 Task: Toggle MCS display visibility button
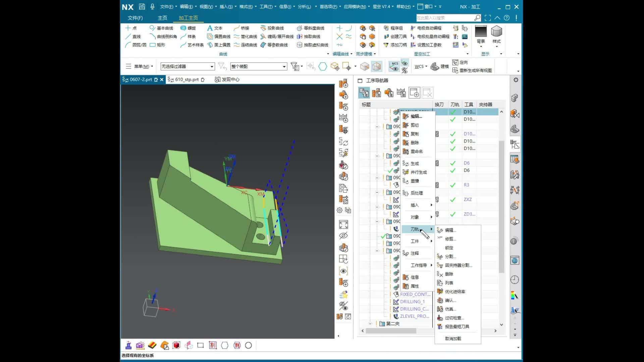pyautogui.click(x=394, y=66)
